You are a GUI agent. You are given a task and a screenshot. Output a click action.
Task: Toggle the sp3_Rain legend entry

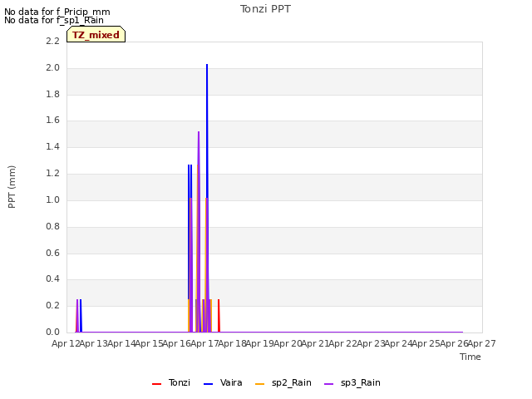(x=352, y=382)
